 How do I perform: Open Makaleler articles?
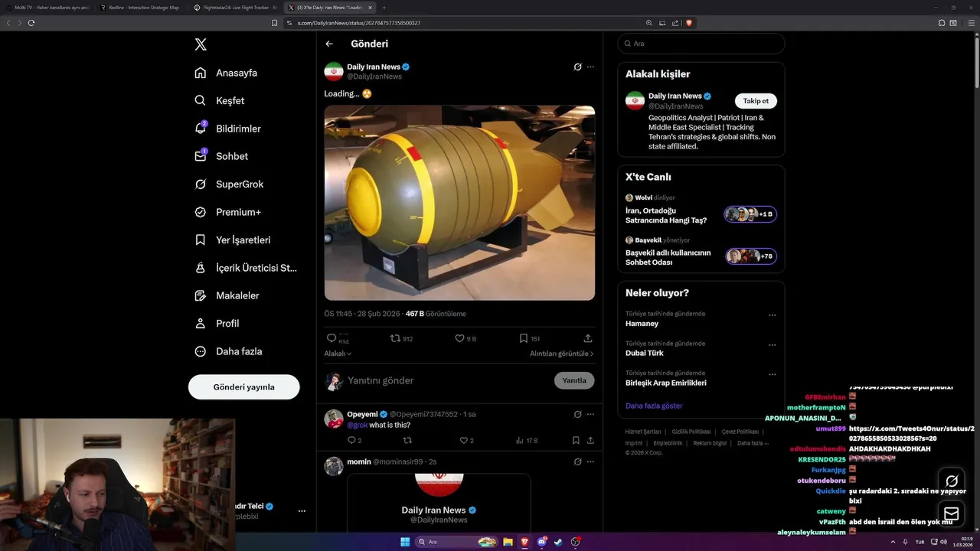(227, 295)
